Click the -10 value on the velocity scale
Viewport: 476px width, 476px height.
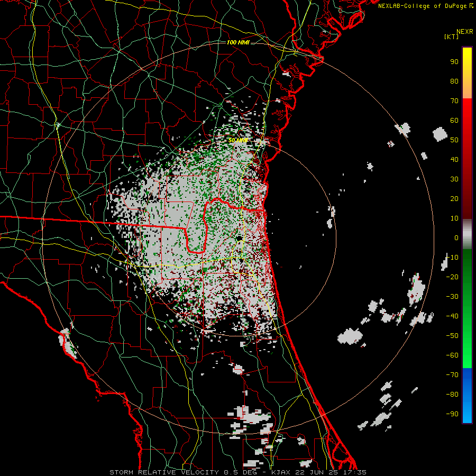coord(452,258)
